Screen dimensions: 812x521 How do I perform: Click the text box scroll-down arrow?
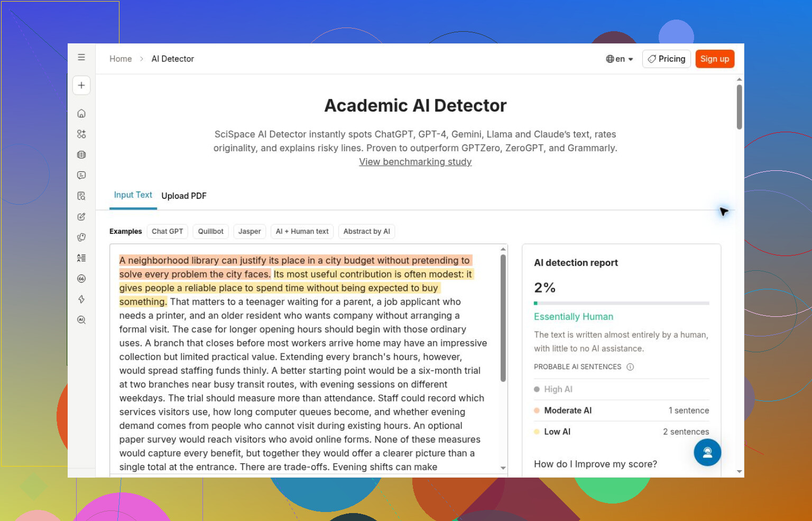point(503,468)
